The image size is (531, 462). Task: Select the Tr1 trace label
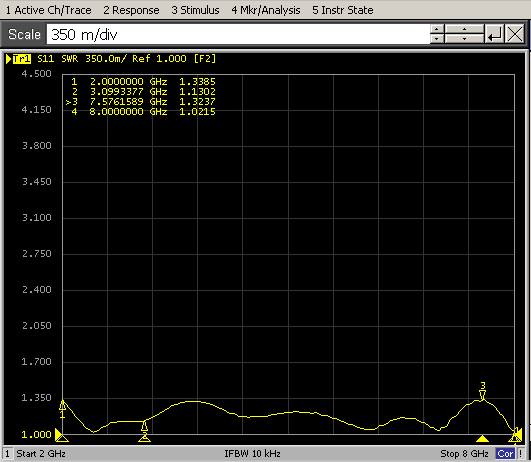click(22, 59)
